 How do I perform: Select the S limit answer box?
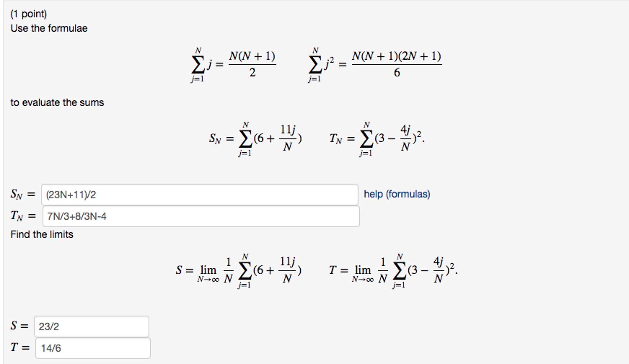tap(92, 326)
